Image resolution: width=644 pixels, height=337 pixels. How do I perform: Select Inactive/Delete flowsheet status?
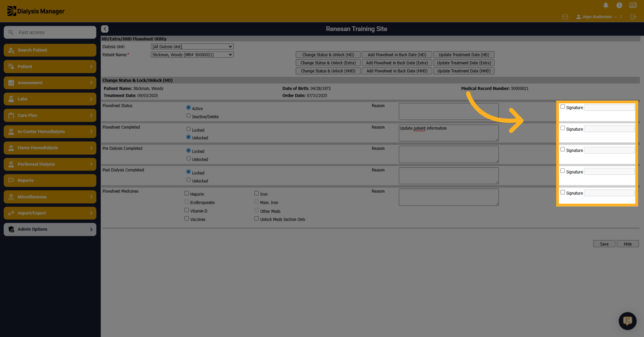[188, 116]
